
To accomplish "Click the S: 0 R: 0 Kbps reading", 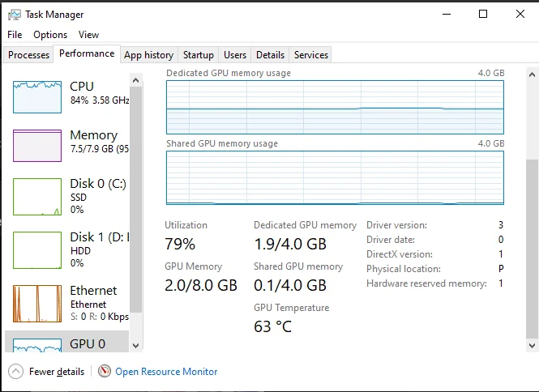I will click(x=100, y=317).
